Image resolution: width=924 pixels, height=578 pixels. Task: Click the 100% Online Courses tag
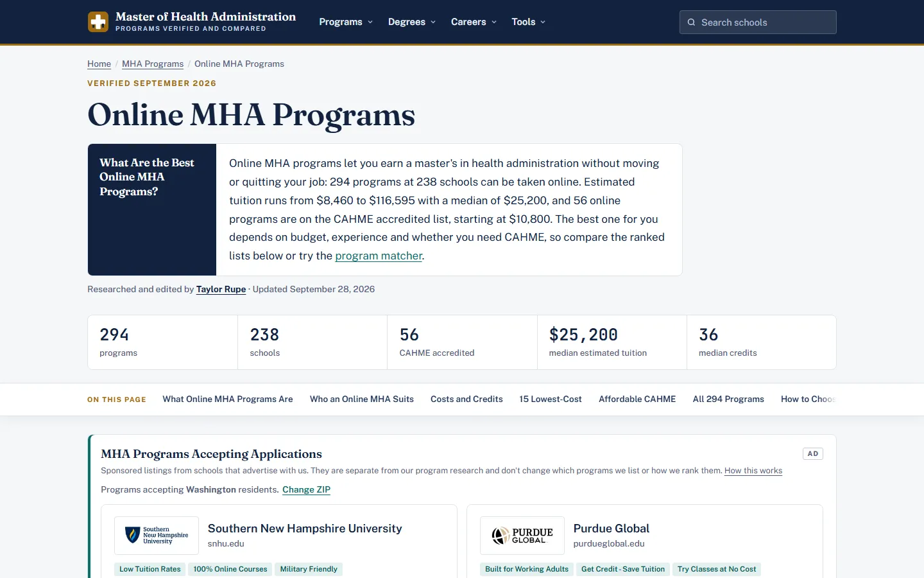230,569
